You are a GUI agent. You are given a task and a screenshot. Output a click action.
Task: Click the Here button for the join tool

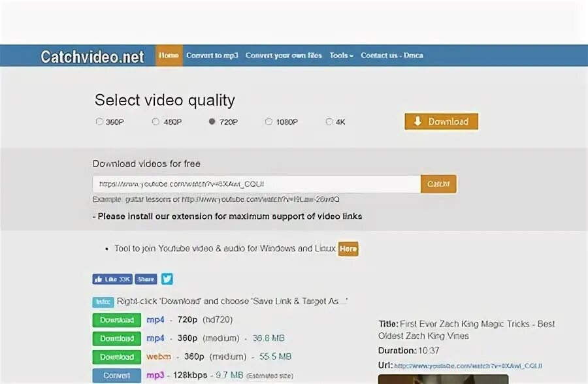coord(348,249)
